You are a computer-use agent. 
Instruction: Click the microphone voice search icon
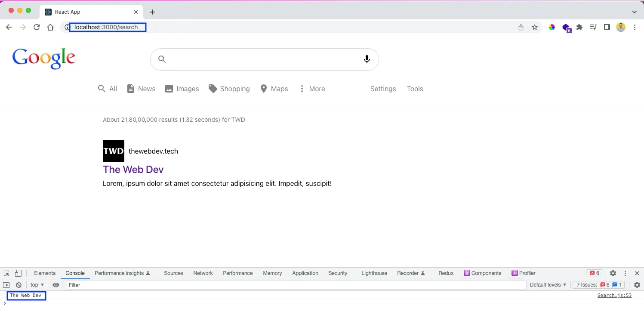click(x=367, y=59)
